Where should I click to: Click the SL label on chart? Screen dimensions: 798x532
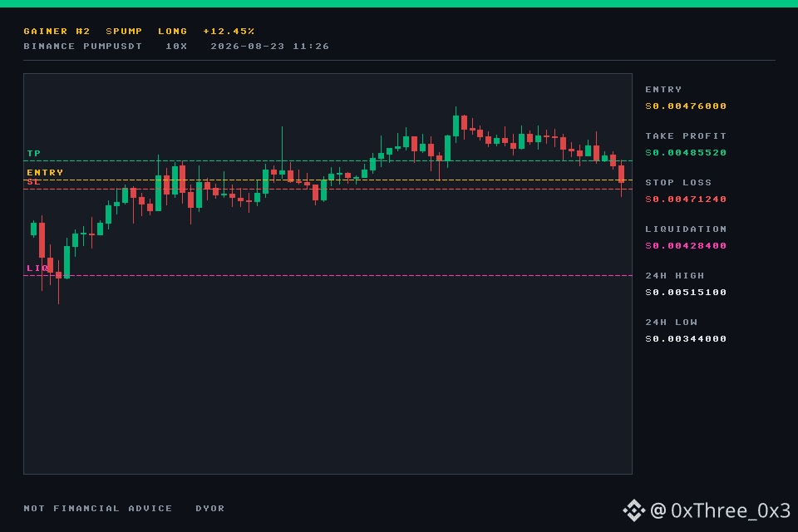tap(33, 182)
